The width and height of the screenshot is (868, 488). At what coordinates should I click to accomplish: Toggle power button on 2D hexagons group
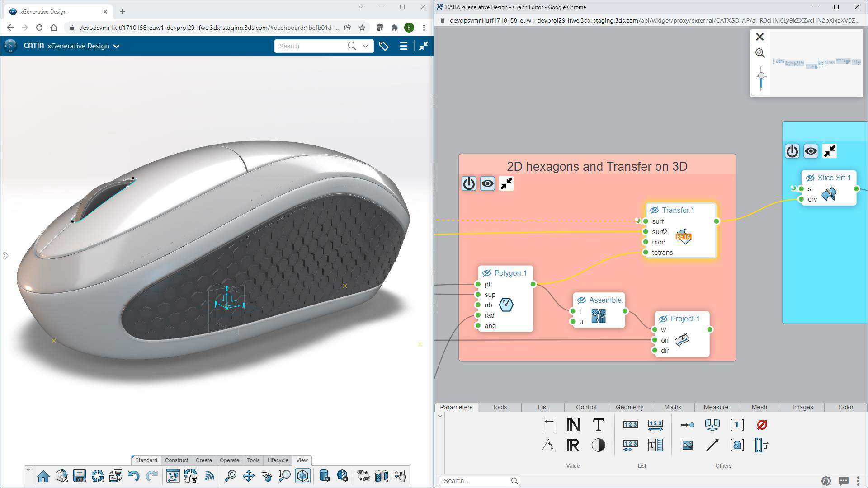[469, 183]
